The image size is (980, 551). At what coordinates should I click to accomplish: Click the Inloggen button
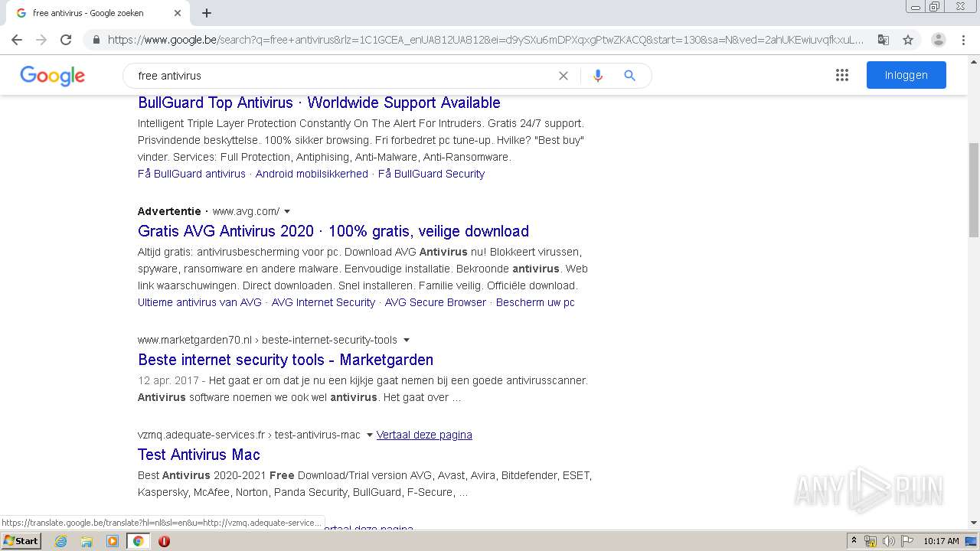coord(906,75)
